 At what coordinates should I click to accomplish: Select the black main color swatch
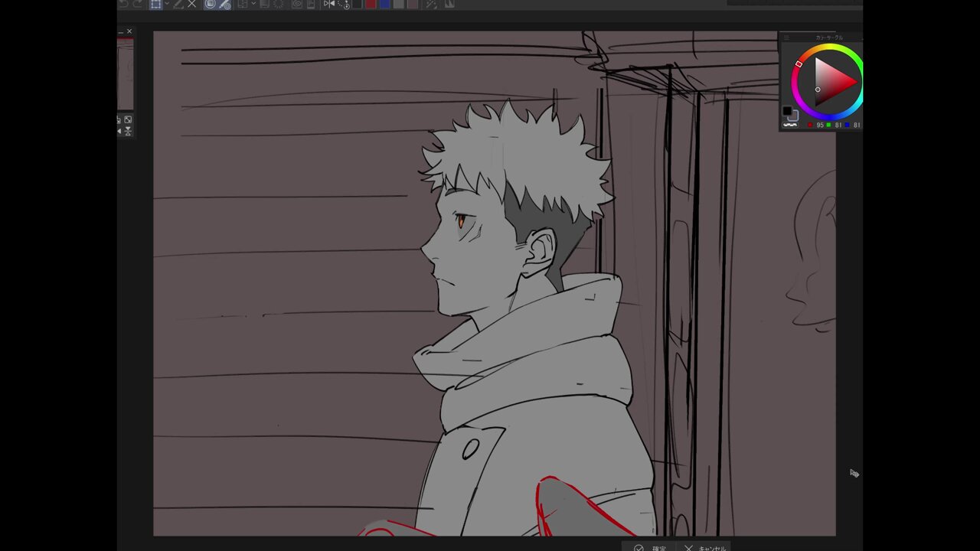click(787, 112)
